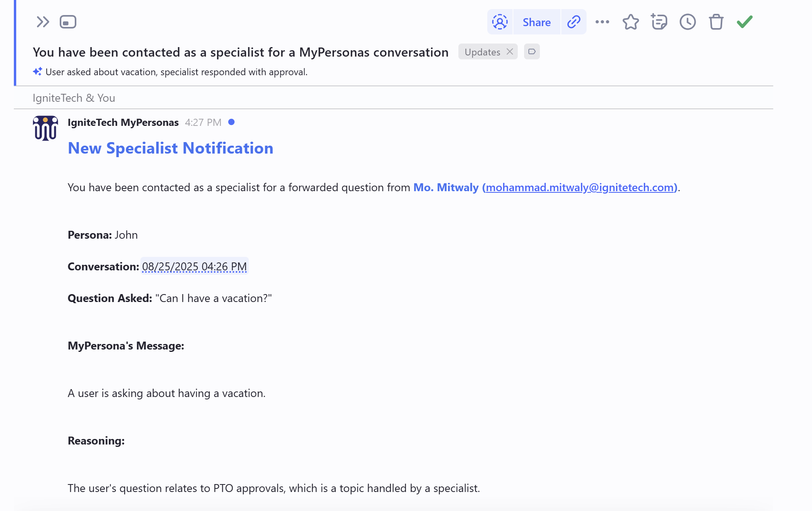
Task: Click the Persona: John line
Action: (x=103, y=235)
